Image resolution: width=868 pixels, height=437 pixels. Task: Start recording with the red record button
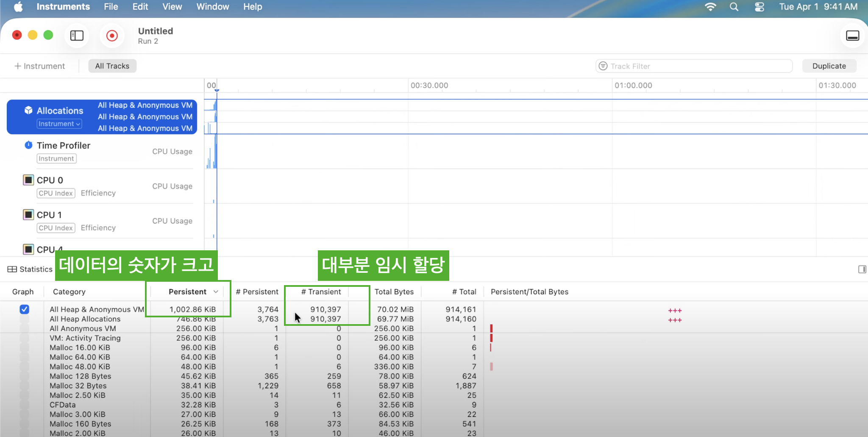tap(112, 36)
